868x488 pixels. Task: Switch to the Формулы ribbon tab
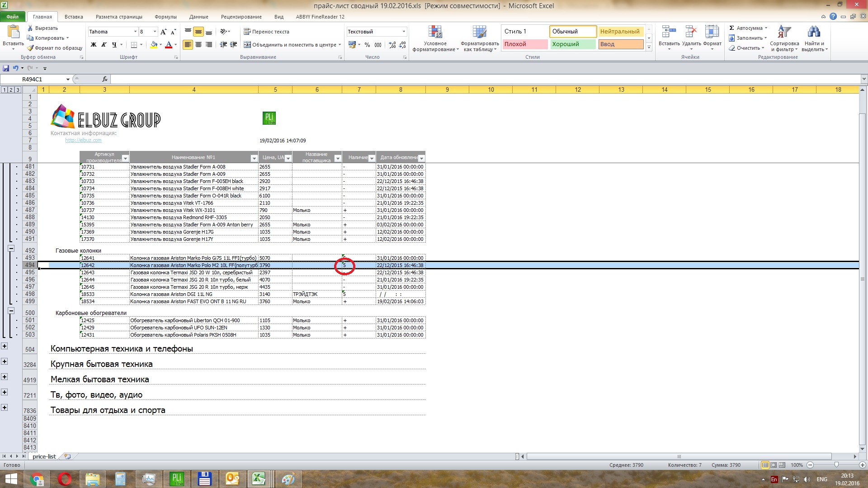pyautogui.click(x=165, y=17)
